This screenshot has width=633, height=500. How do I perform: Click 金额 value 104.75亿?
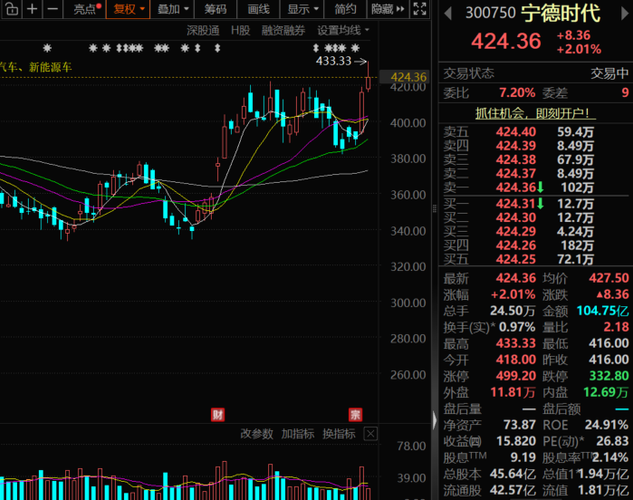tap(603, 311)
